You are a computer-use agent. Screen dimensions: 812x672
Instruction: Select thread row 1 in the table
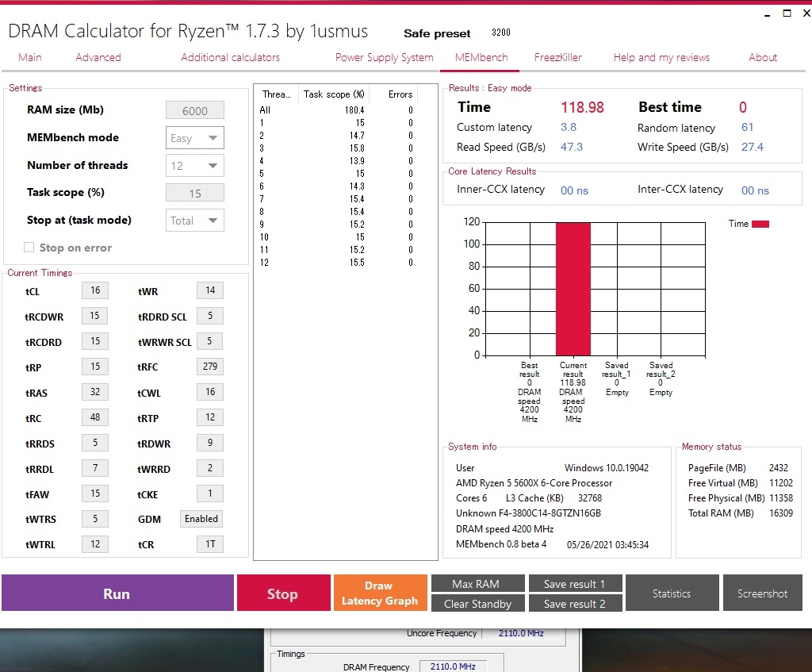336,123
